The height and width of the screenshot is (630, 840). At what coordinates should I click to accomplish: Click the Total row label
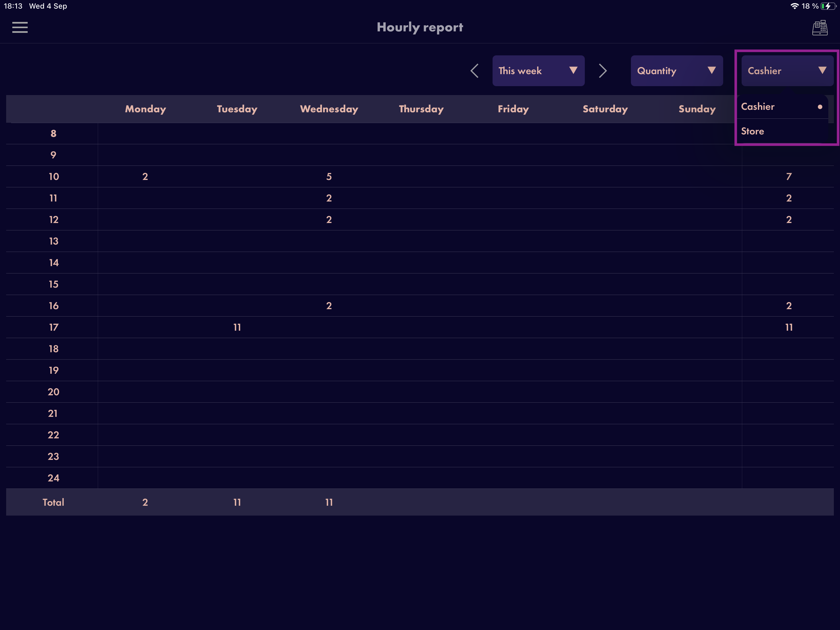pos(53,502)
